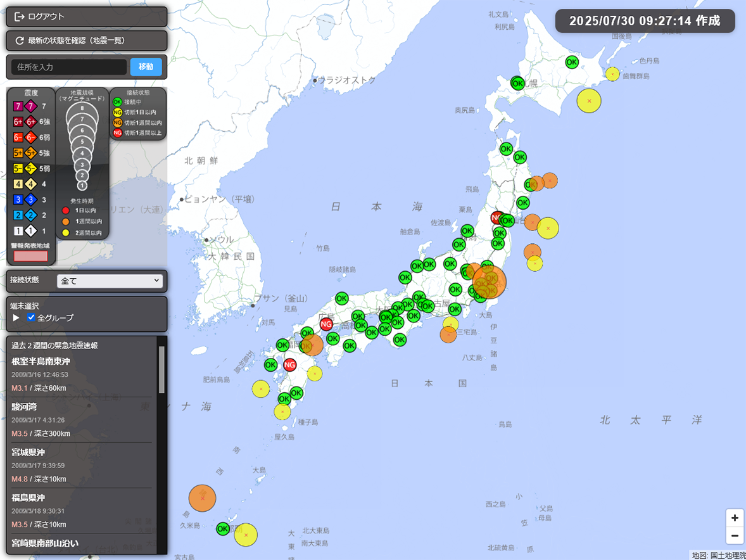Select the 駿河湾 earthquake entry
The height and width of the screenshot is (560, 746).
[x=81, y=420]
